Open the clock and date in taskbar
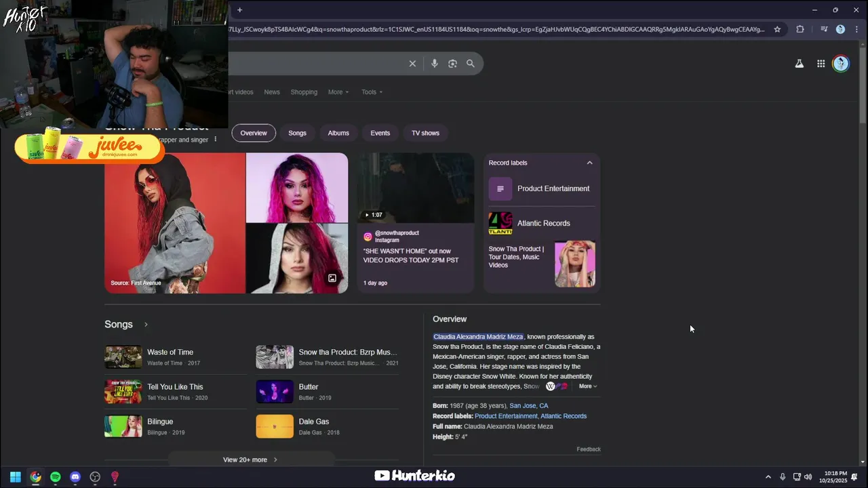 [x=833, y=477]
